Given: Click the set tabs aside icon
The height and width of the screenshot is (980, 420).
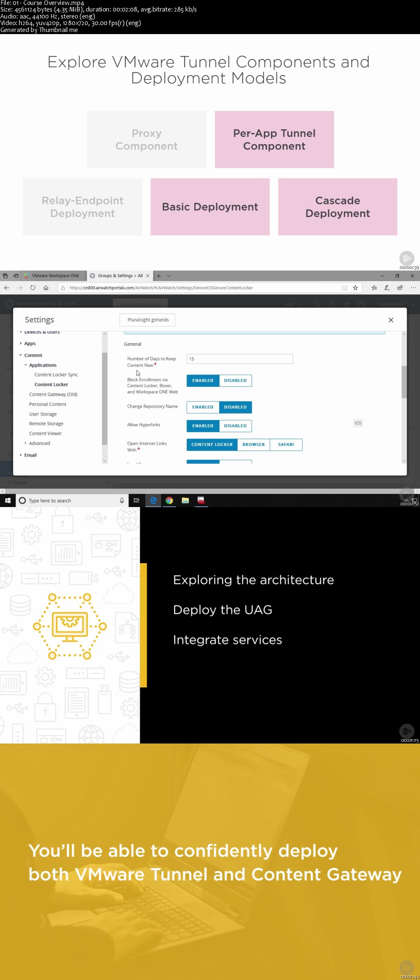Looking at the screenshot, I should tap(16, 276).
